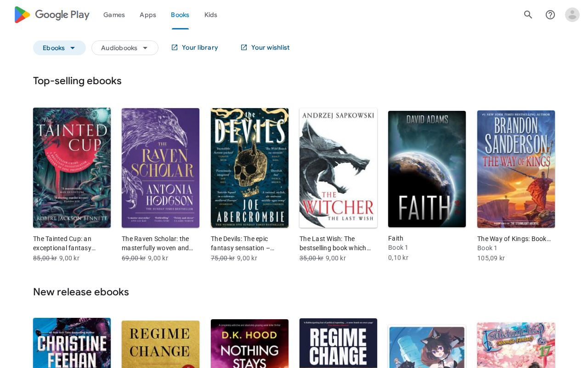Open the Christine Feehan book cover
Image resolution: width=588 pixels, height=368 pixels.
point(72,343)
